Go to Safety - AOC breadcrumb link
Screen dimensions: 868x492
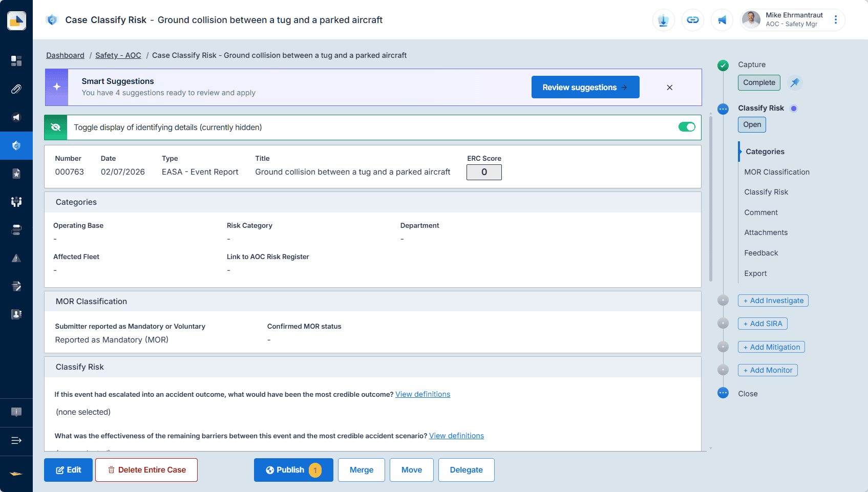[x=118, y=55]
